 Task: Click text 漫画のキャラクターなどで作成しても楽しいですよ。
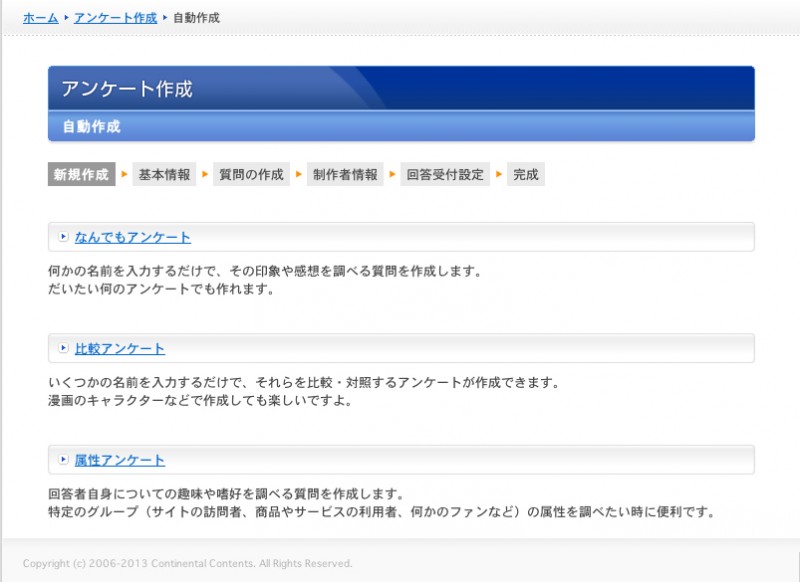click(x=201, y=400)
